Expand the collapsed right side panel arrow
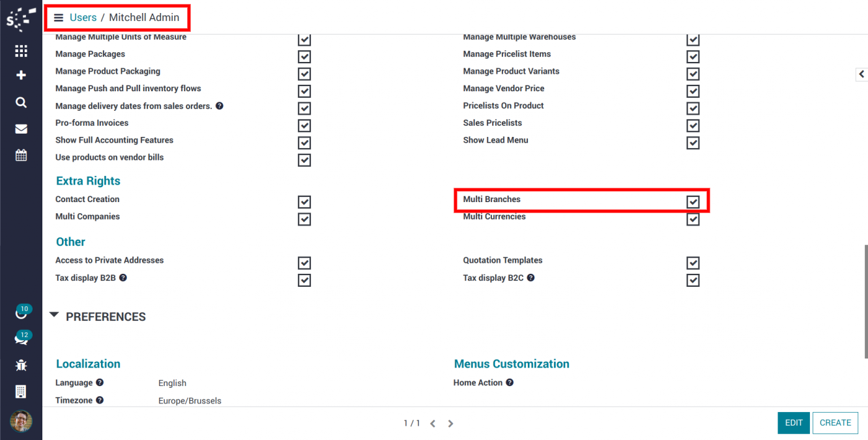Screen dimensions: 868x440 (x=861, y=74)
